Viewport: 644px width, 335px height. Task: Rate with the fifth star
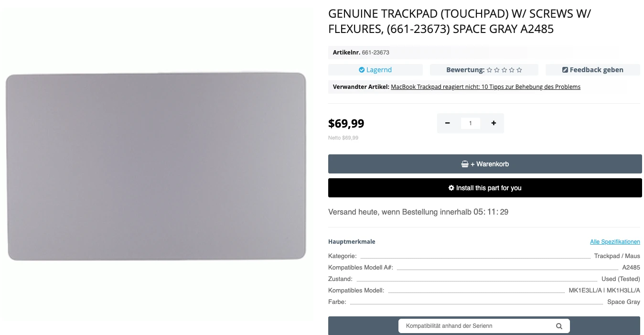coord(519,70)
